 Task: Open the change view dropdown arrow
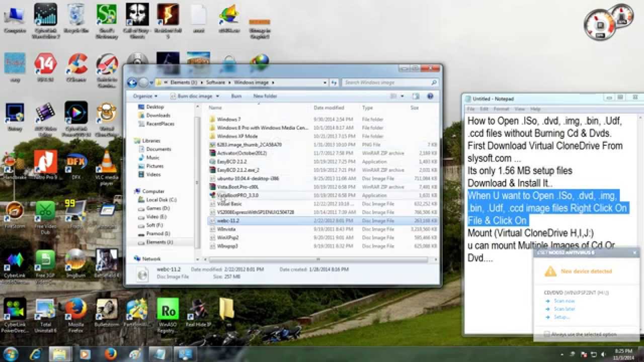pos(403,96)
